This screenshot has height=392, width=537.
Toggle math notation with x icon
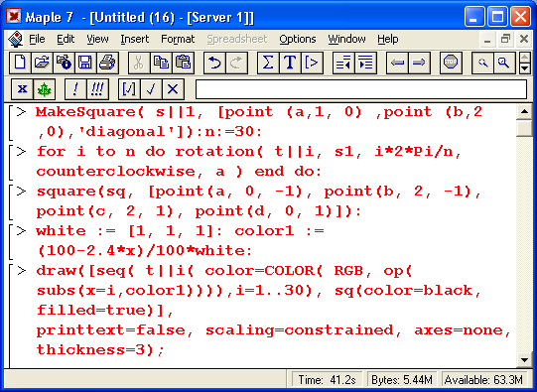[22, 89]
